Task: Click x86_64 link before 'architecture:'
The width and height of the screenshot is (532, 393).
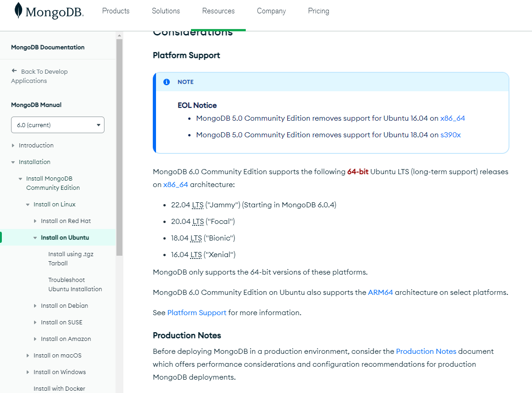Action: point(175,185)
